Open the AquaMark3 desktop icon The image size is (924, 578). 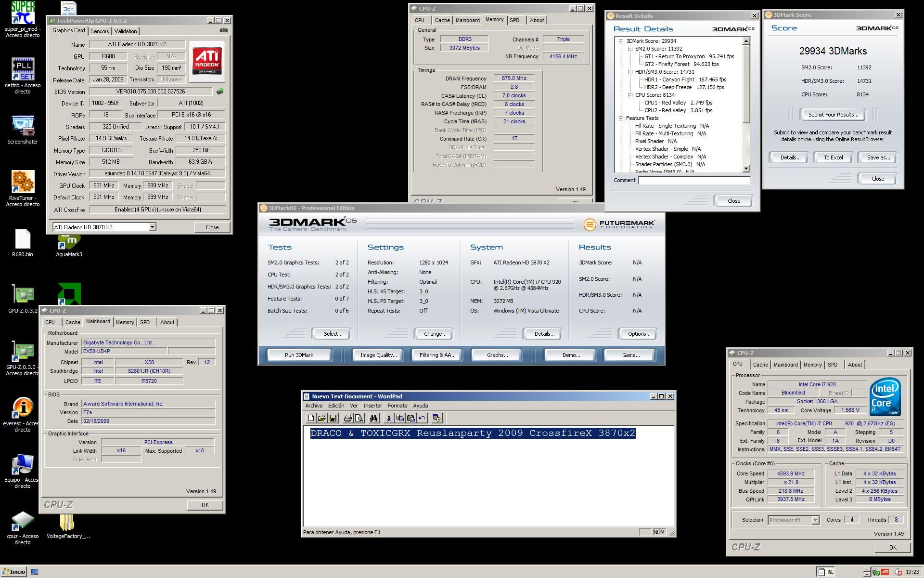click(x=69, y=246)
